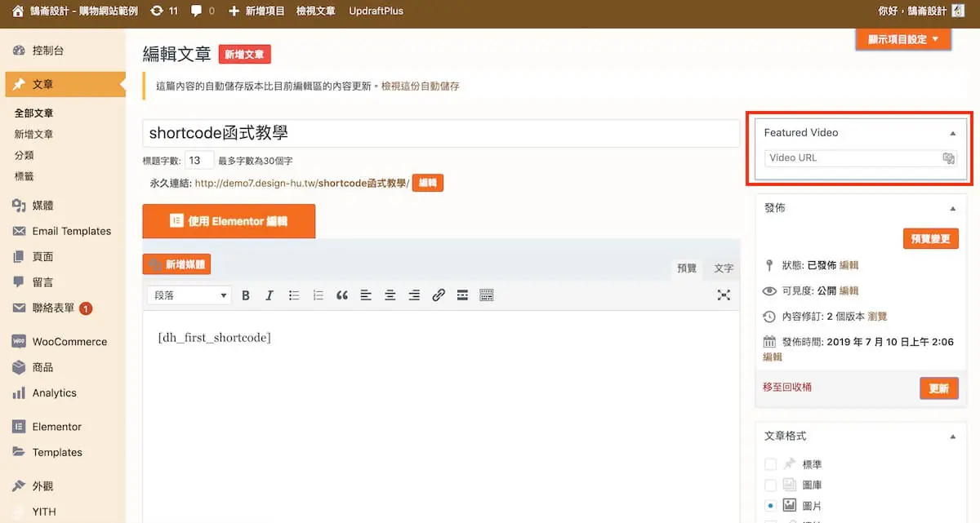The width and height of the screenshot is (980, 523).
Task: Switch to the 預覽 visual editor tab
Action: (686, 268)
